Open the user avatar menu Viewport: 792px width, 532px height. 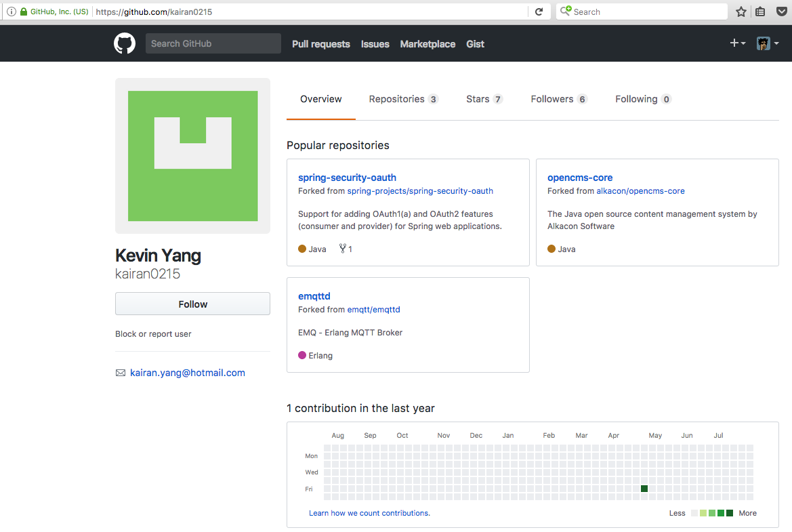click(x=767, y=43)
